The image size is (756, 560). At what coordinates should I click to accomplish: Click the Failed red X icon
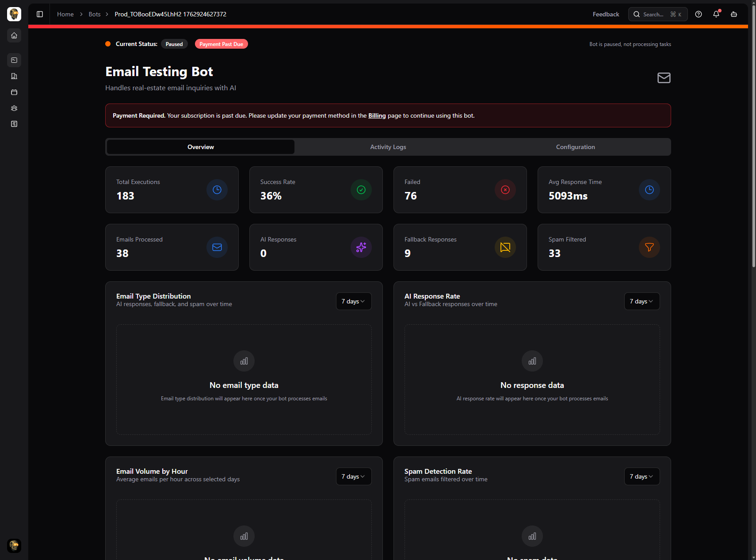(505, 190)
